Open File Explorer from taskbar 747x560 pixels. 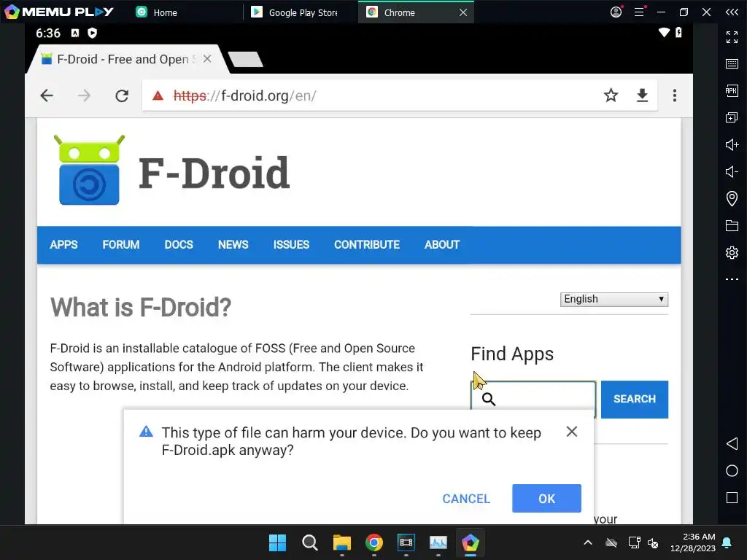(x=342, y=542)
